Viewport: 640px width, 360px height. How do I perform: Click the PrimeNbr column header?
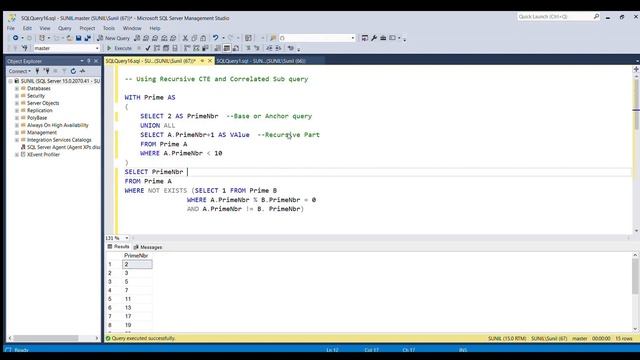(136, 256)
